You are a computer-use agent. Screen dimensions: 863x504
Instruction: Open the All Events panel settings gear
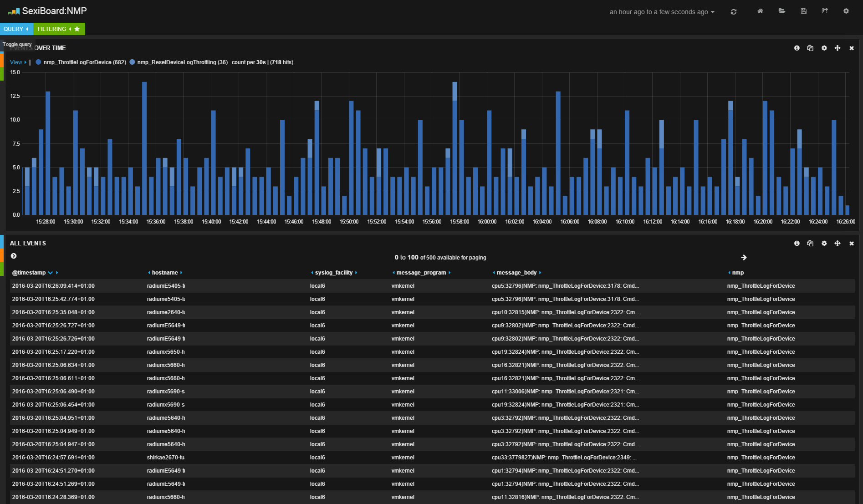[x=824, y=244]
